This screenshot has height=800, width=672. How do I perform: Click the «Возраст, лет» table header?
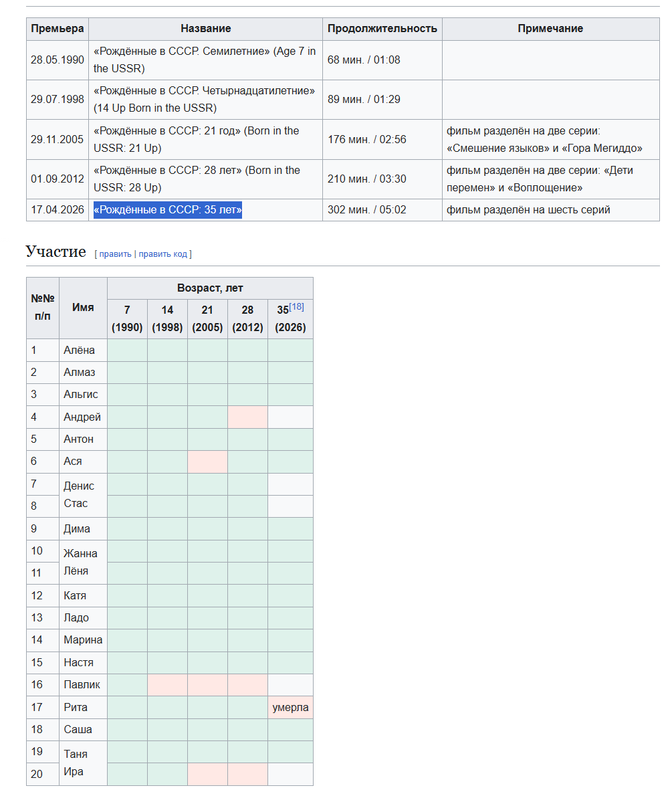(210, 288)
